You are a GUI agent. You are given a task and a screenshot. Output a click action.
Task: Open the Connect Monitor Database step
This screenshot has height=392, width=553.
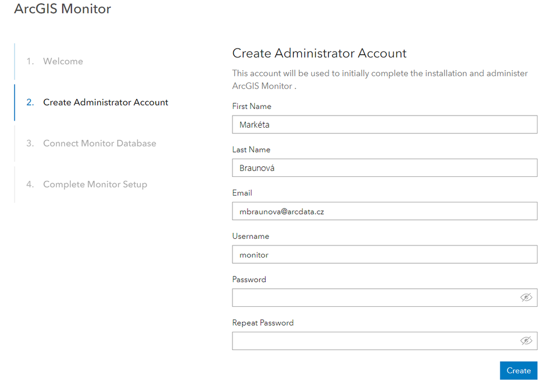(x=100, y=143)
